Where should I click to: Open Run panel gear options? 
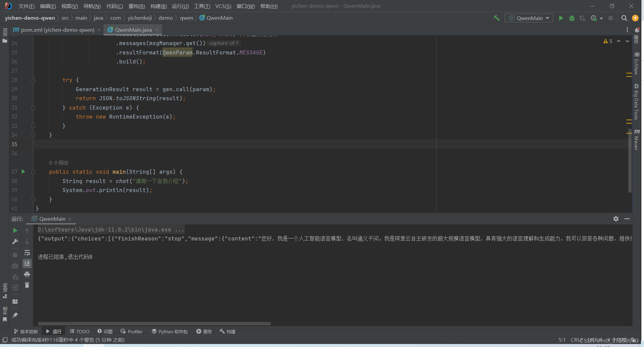[x=616, y=219]
